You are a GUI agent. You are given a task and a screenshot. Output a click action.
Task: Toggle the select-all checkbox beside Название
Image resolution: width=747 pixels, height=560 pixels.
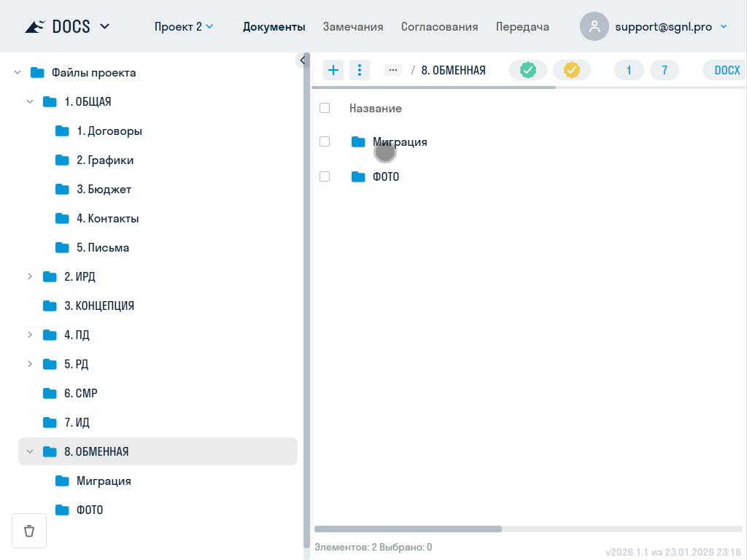point(325,108)
